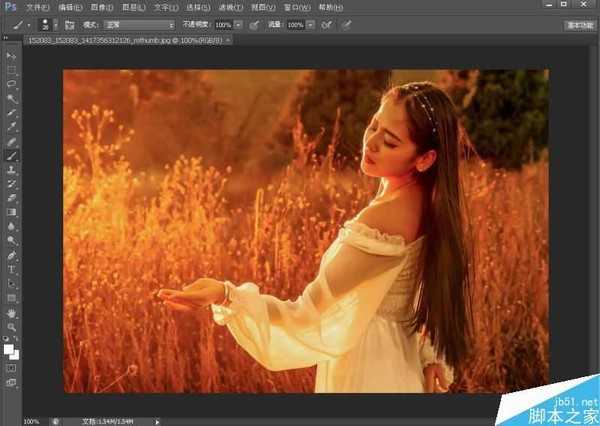Click the status bar zoom percentage field
The width and height of the screenshot is (600, 426).
pos(32,421)
